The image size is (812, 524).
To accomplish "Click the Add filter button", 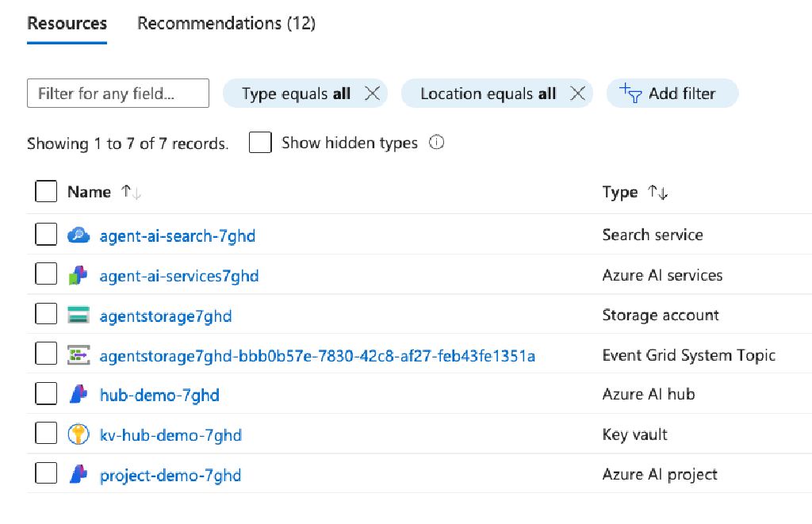I will tap(672, 93).
